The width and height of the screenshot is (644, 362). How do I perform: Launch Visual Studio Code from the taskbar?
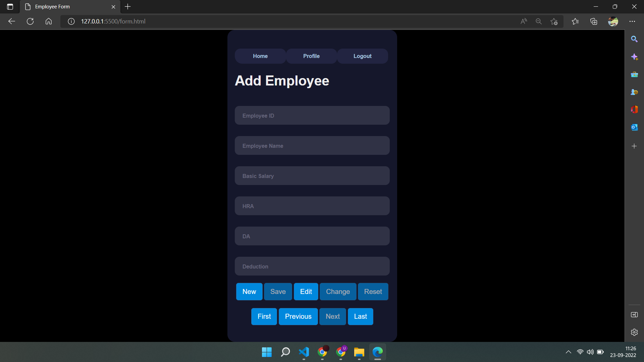304,352
